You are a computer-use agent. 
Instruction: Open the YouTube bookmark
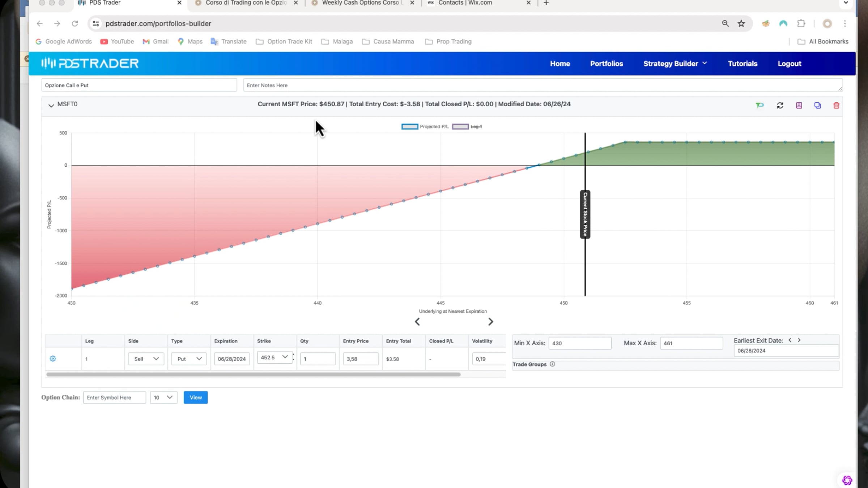click(117, 42)
